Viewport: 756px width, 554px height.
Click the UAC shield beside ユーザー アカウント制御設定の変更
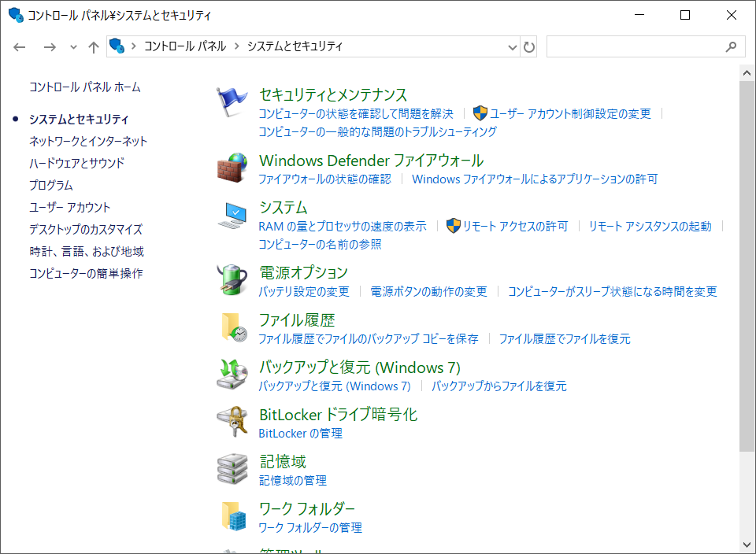(x=480, y=113)
